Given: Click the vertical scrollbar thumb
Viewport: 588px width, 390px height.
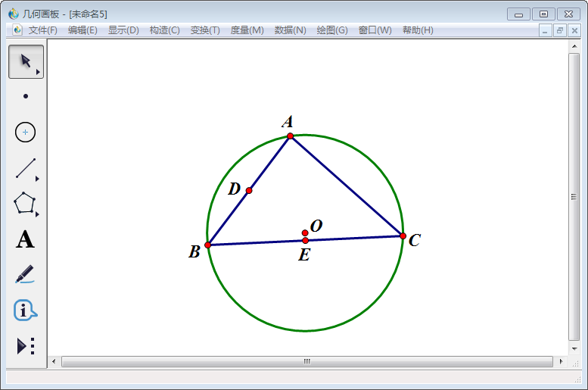Looking at the screenshot, I should (x=574, y=197).
